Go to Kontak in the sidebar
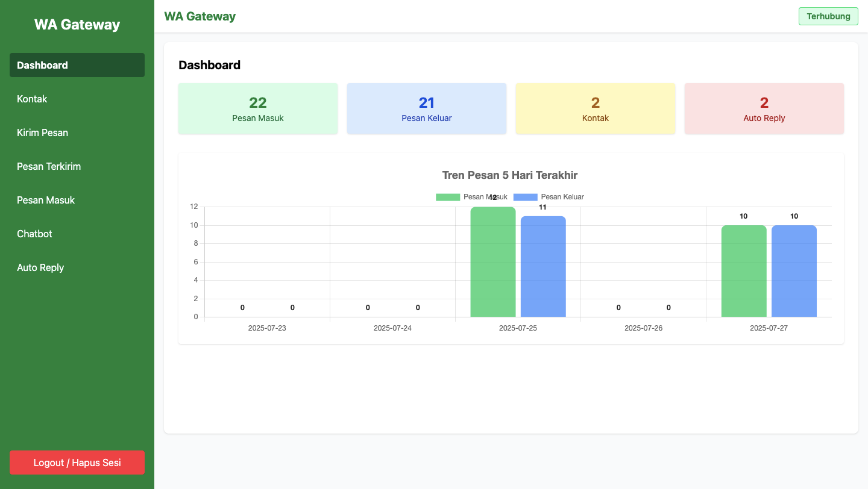This screenshot has height=489, width=868. (77, 99)
